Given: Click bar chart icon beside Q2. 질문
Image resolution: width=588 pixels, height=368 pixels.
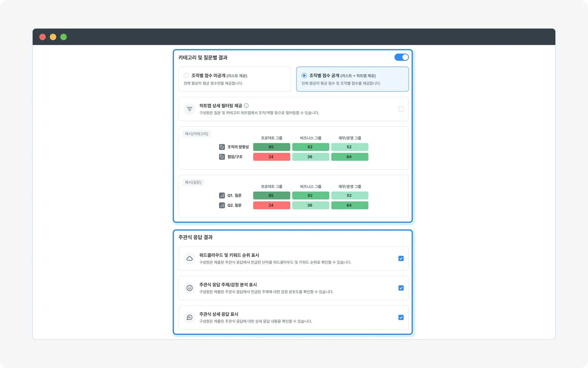Looking at the screenshot, I should (222, 205).
